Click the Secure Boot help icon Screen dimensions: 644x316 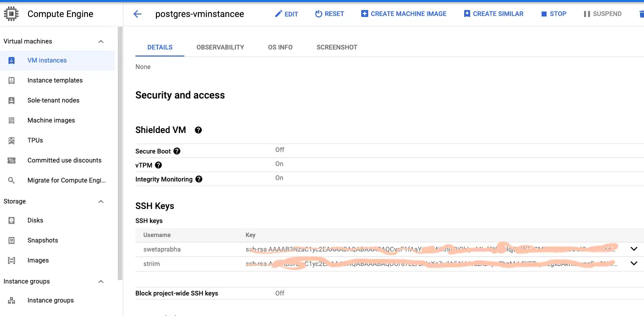pos(177,151)
